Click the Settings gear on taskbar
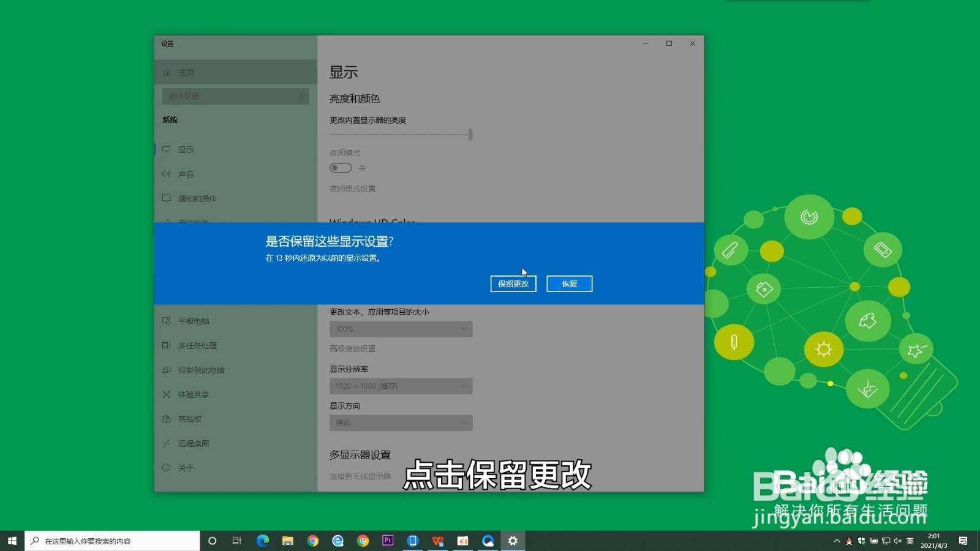The width and height of the screenshot is (980, 551). 513,541
